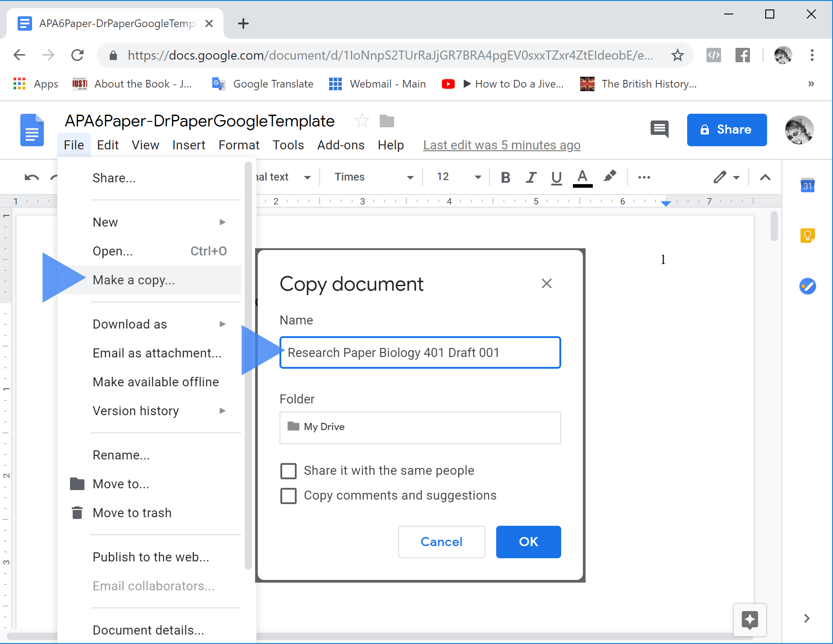Screen dimensions: 833x644
Task: Check 'Share it with the same people'
Action: (x=289, y=471)
